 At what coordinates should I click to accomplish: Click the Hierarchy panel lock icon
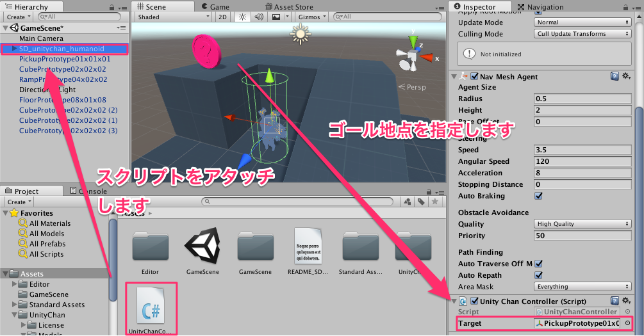coord(111,8)
